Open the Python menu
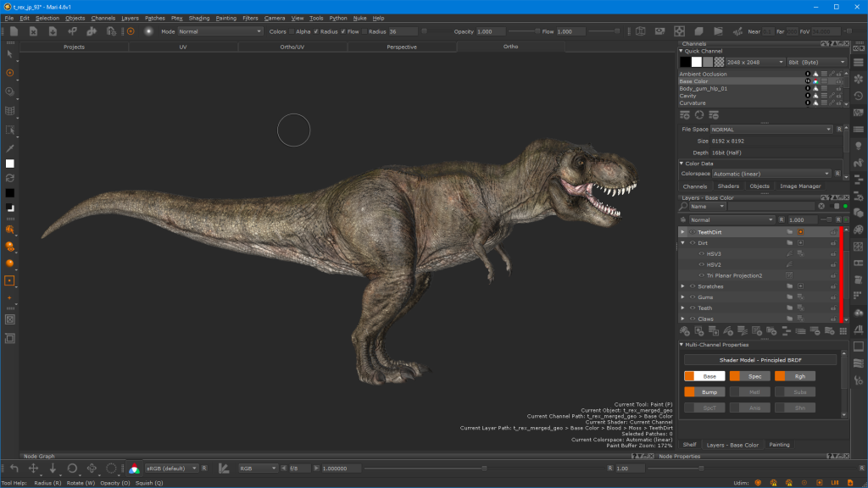Image resolution: width=868 pixels, height=488 pixels. (x=337, y=19)
